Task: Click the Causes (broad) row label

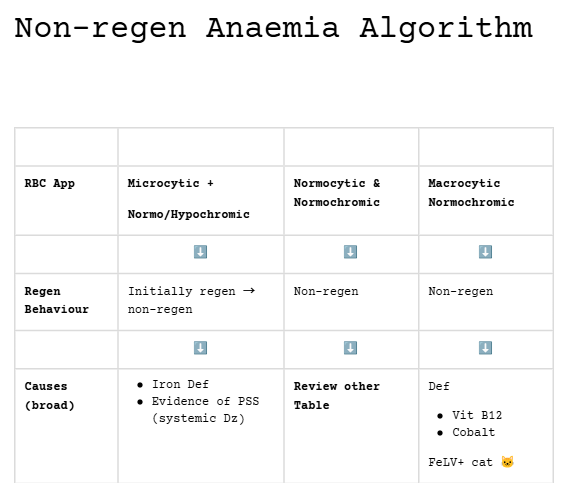Action: coord(50,396)
